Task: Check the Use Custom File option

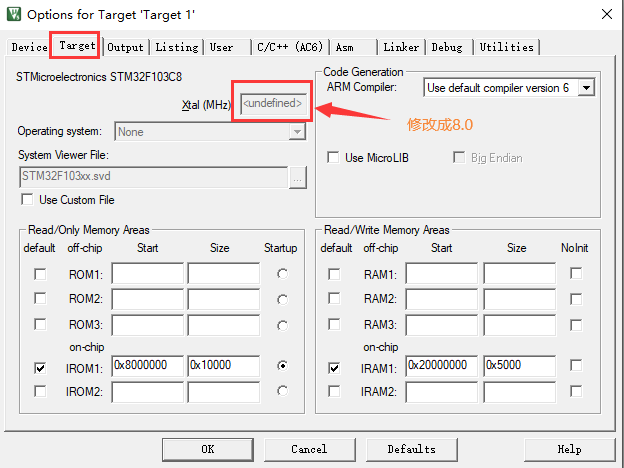Action: [27, 200]
